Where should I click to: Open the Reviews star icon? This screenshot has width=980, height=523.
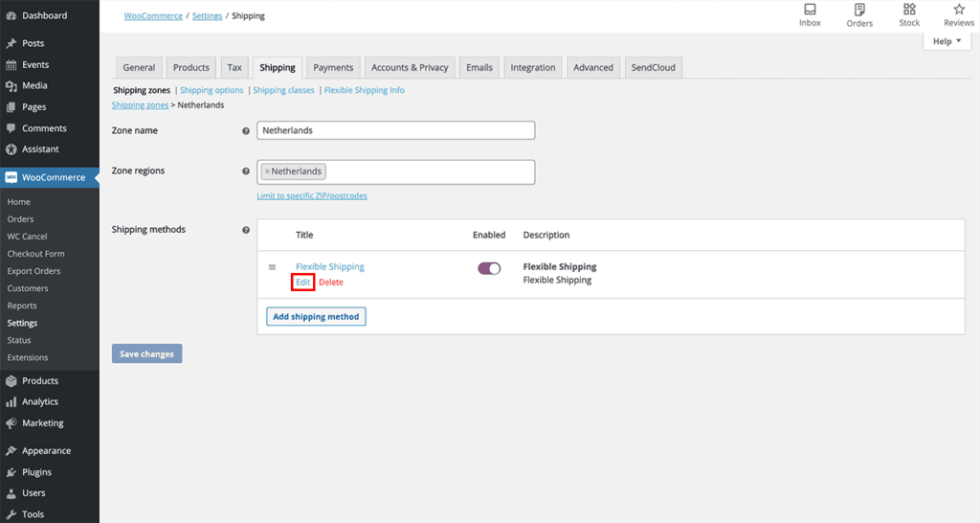[959, 9]
